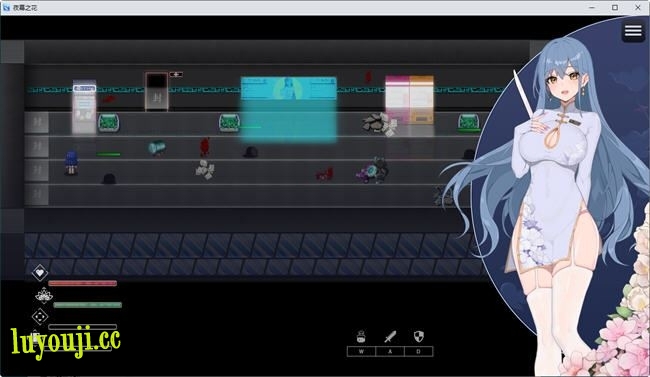Click the red mark on the upper wall

coord(368,77)
